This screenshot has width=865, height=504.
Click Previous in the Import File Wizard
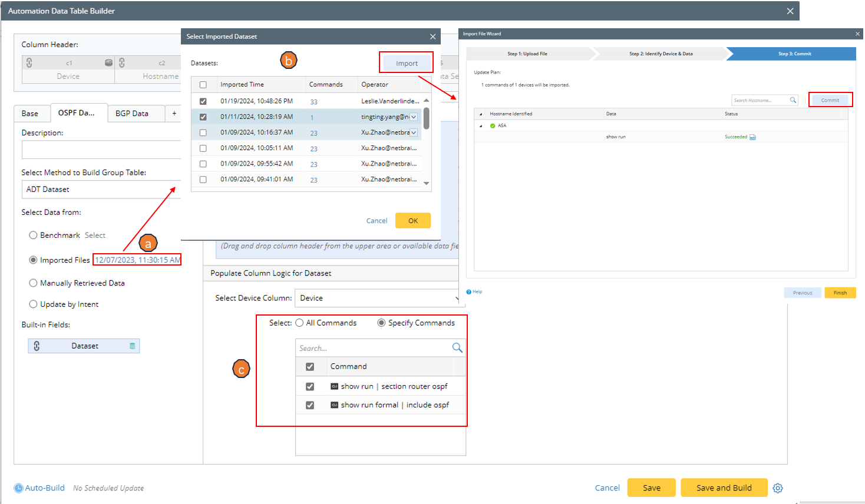(803, 293)
